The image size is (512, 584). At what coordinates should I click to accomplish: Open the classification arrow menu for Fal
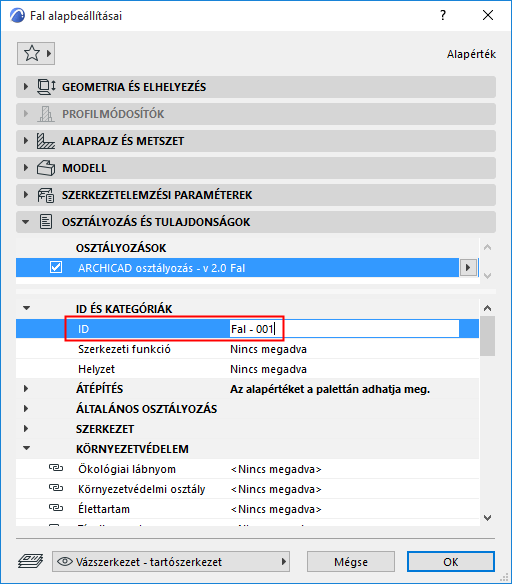pos(468,267)
